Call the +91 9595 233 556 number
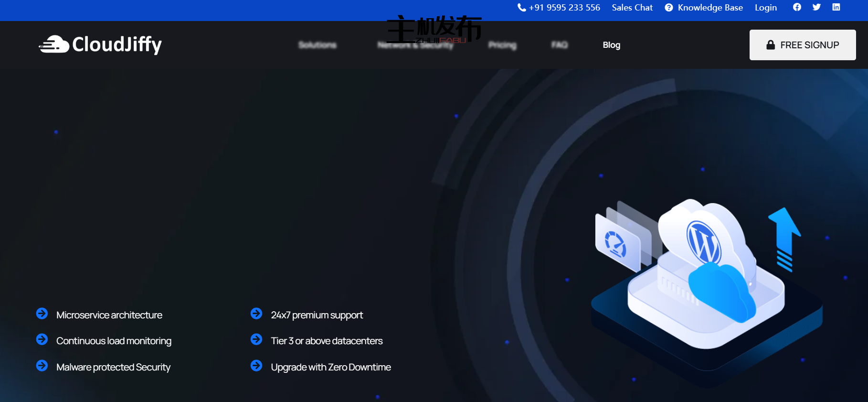This screenshot has width=868, height=402. [x=559, y=8]
